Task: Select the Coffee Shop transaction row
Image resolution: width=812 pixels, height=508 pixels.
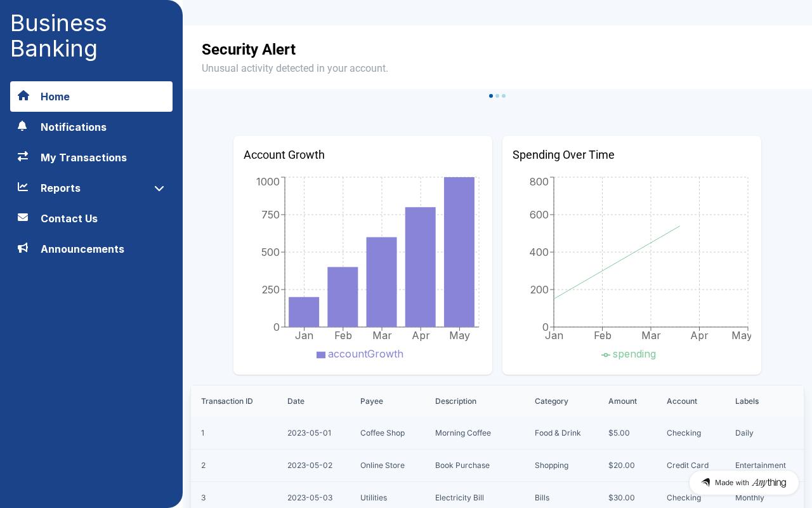Action: [383, 433]
